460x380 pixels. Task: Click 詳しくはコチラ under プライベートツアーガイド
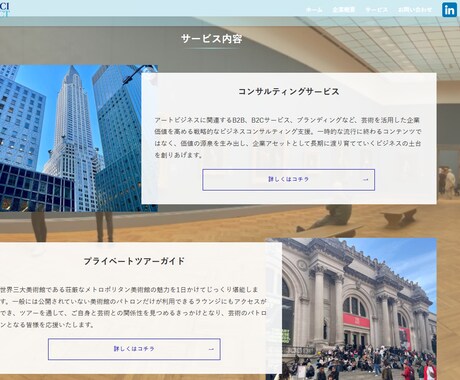134,349
